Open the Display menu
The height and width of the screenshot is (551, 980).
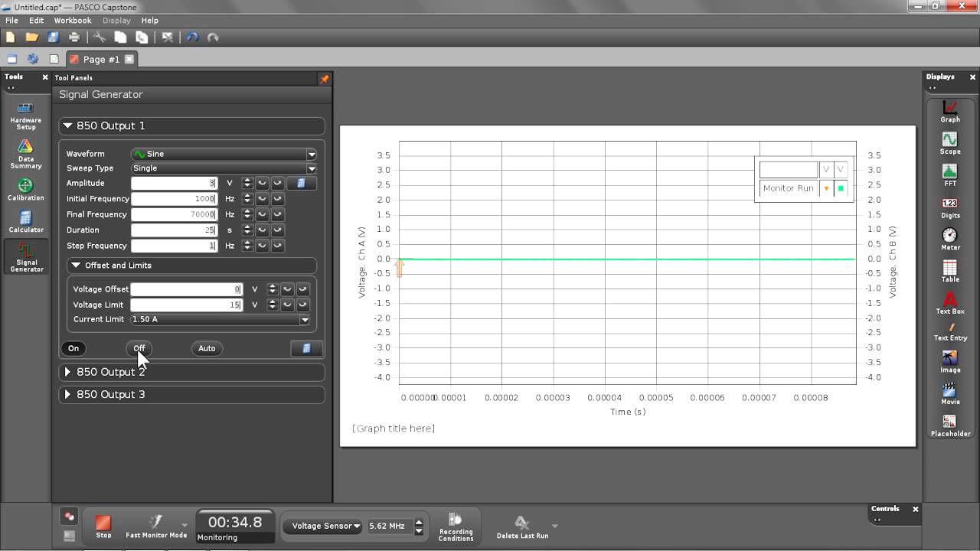(116, 21)
